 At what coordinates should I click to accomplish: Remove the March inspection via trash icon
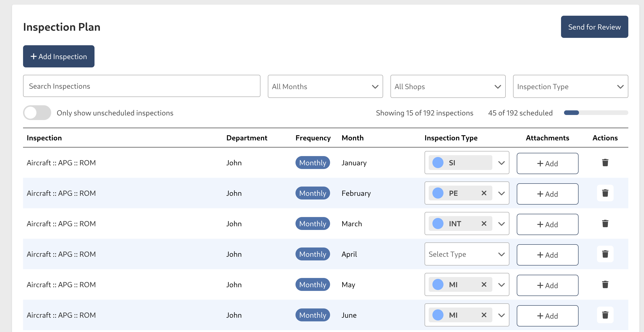point(605,223)
